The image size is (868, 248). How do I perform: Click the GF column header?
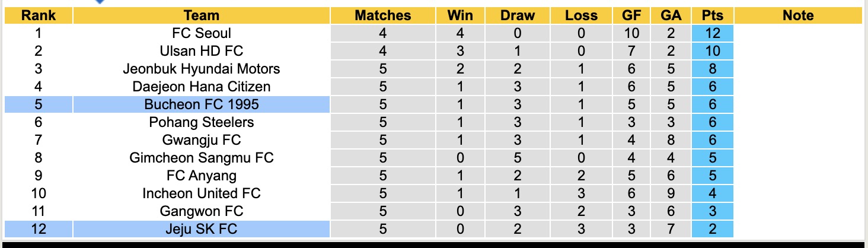click(x=631, y=15)
